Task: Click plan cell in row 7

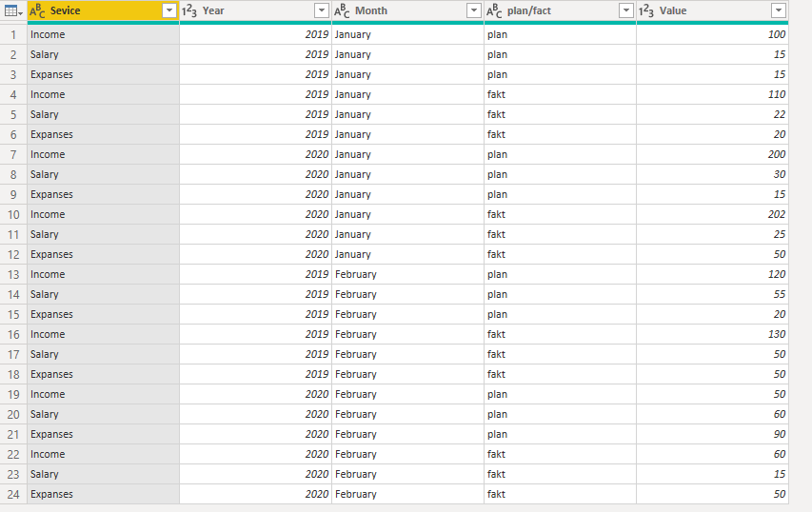Action: click(560, 155)
